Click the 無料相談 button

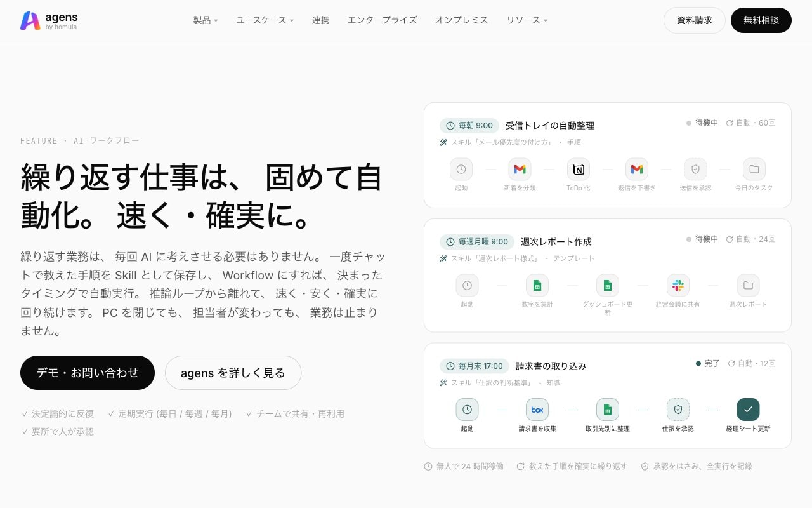coord(761,20)
